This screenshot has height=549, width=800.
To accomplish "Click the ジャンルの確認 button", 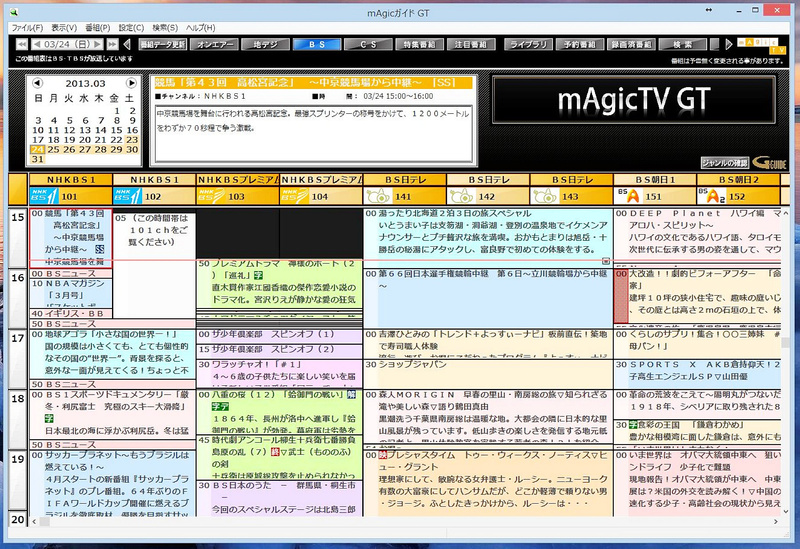I will [x=724, y=163].
